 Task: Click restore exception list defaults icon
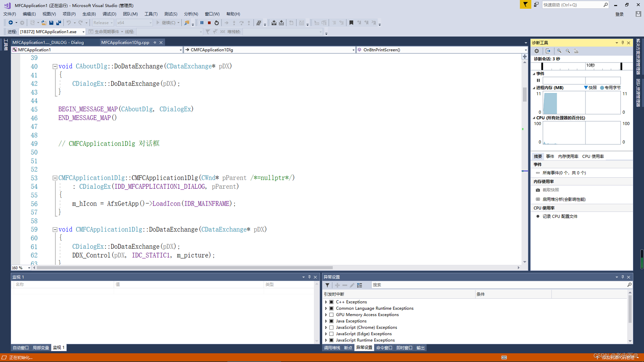point(360,285)
